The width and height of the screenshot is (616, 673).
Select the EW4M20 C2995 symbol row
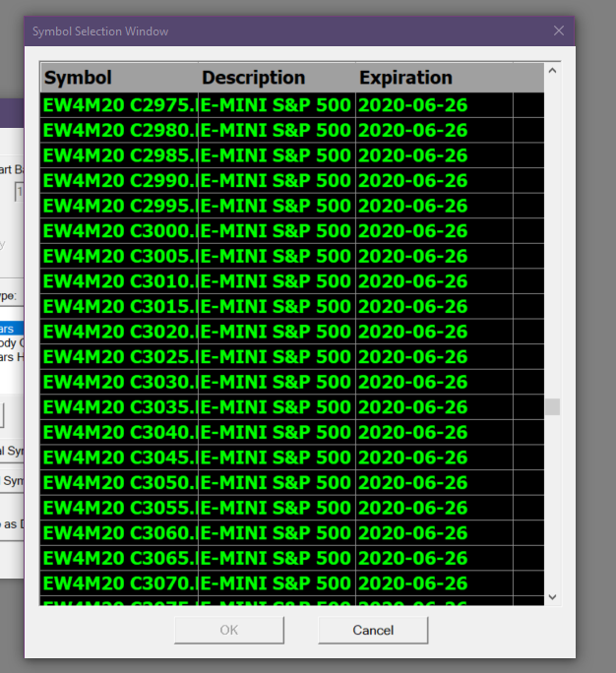292,206
